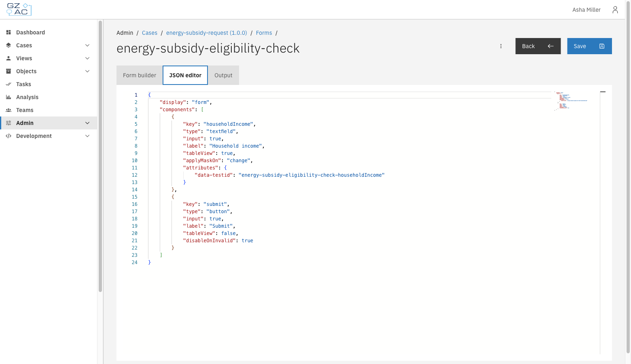Image resolution: width=631 pixels, height=364 pixels.
Task: Open Tasks in the sidebar
Action: (x=49, y=84)
